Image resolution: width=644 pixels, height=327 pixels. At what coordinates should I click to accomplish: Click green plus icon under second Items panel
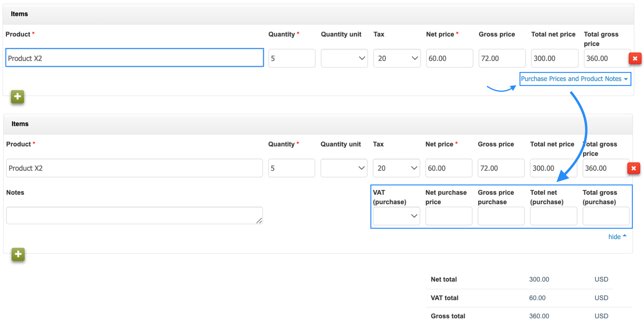pos(18,254)
